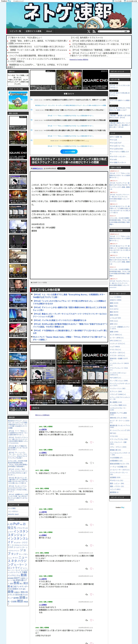Click the speech bubble icon beside >>3073 comment

[x=32, y=100]
